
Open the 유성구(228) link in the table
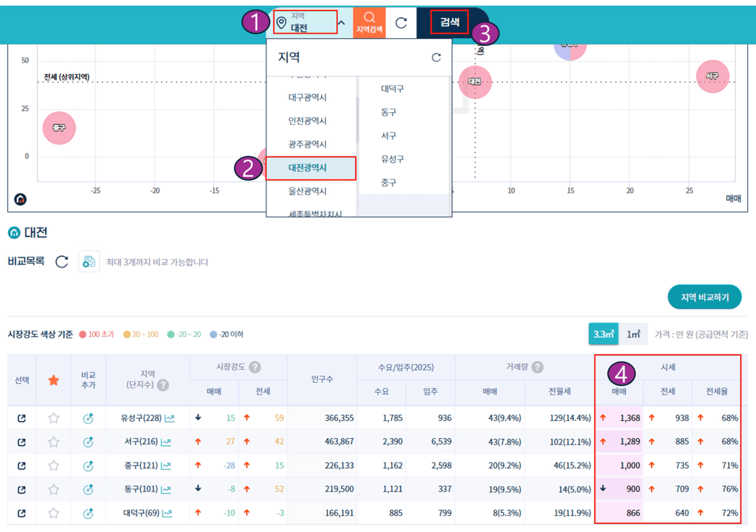[x=141, y=418]
